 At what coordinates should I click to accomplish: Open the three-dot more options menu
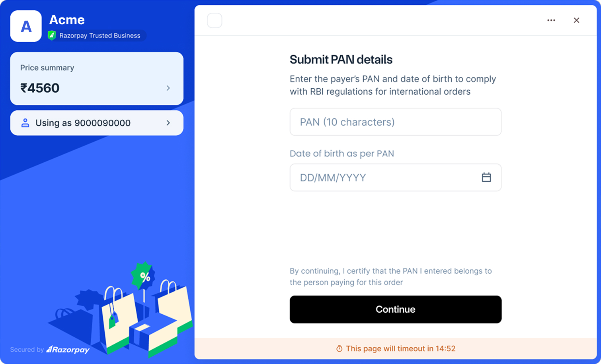[551, 20]
